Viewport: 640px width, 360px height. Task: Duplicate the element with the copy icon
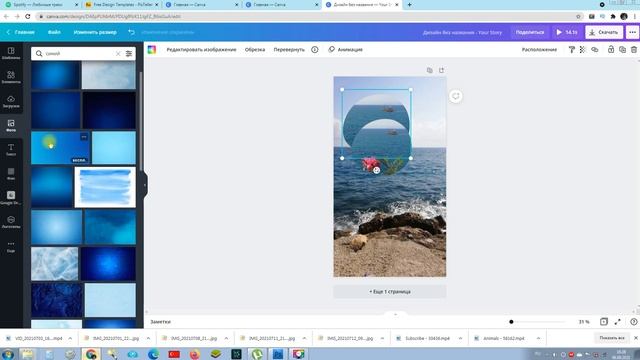click(622, 49)
